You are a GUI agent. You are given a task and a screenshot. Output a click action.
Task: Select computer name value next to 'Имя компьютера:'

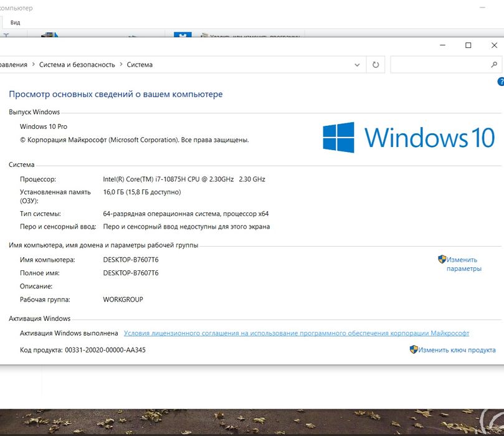[x=131, y=260]
